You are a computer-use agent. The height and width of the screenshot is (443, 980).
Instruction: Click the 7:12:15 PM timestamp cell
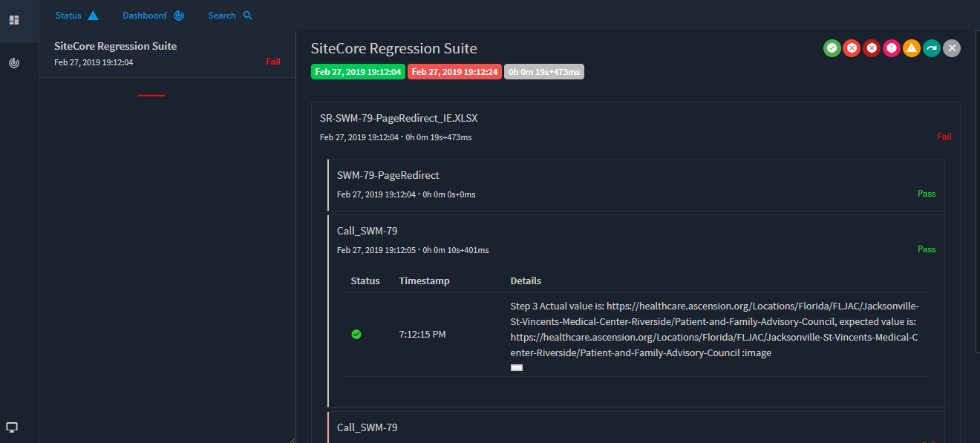coord(422,335)
